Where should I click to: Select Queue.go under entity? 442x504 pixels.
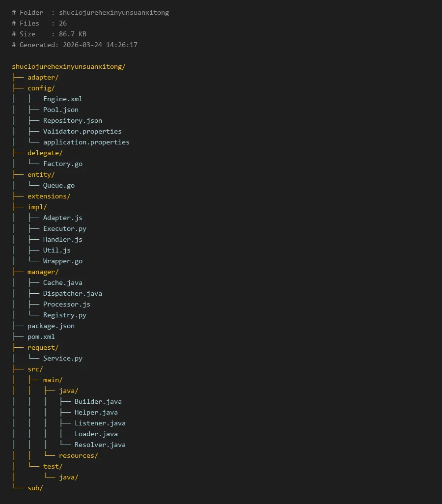(59, 185)
